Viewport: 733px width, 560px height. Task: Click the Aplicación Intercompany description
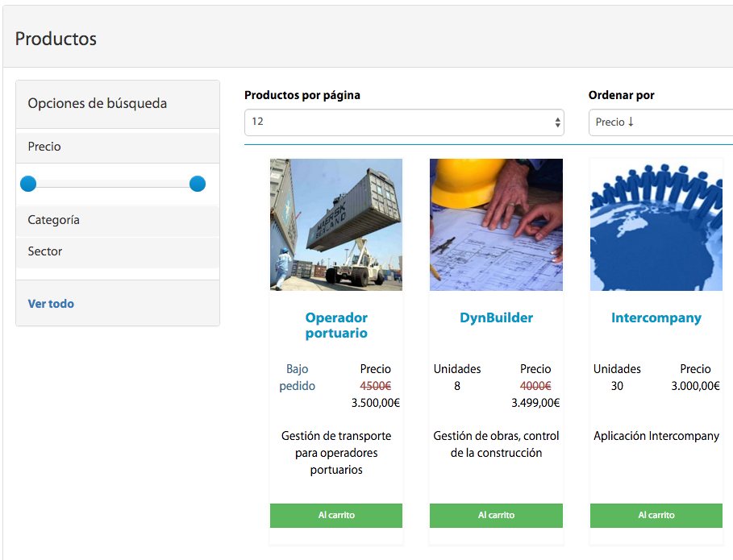coord(656,436)
